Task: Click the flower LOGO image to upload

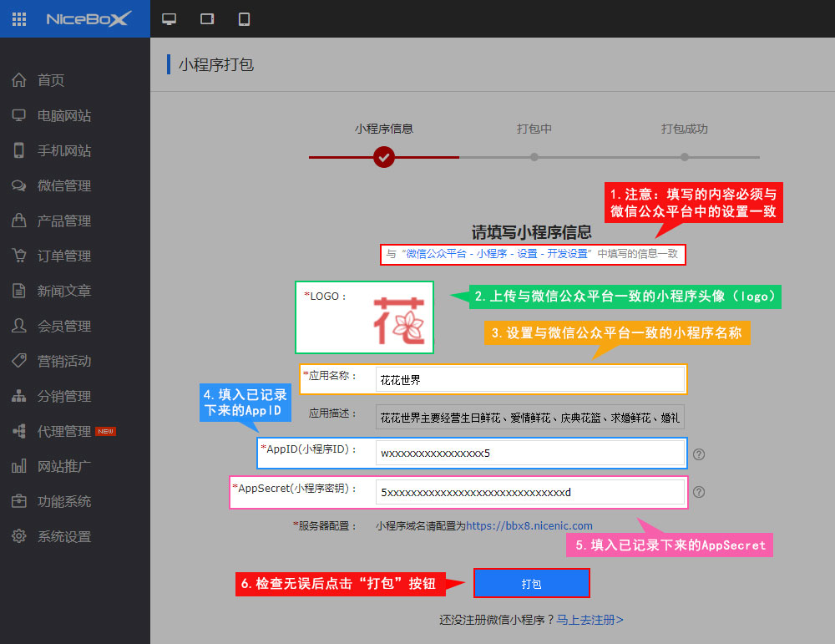Action: 398,320
